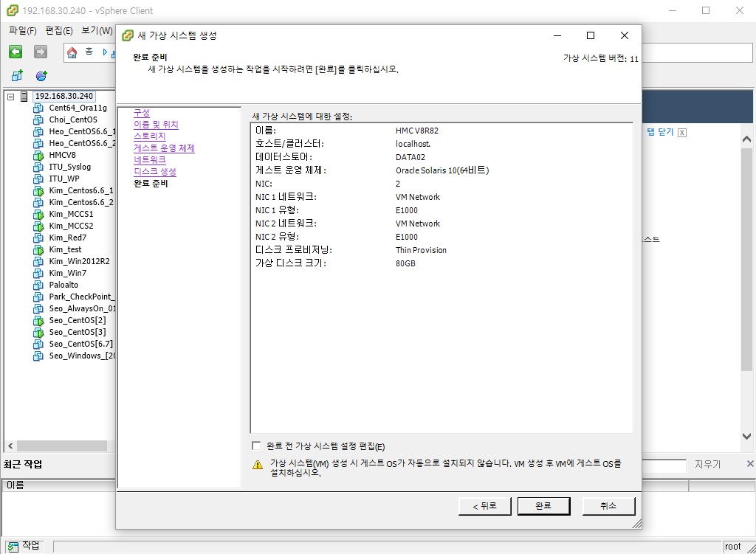This screenshot has width=756, height=554.
Task: Click the 완료 button to finish
Action: (543, 506)
